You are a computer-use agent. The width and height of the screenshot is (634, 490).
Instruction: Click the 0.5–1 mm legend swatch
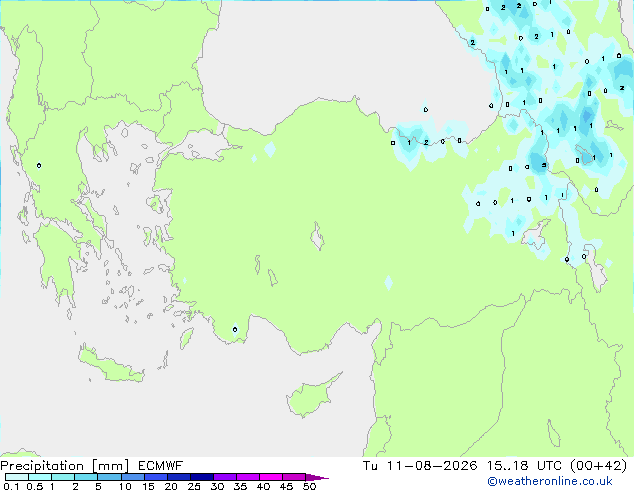[x=40, y=477]
